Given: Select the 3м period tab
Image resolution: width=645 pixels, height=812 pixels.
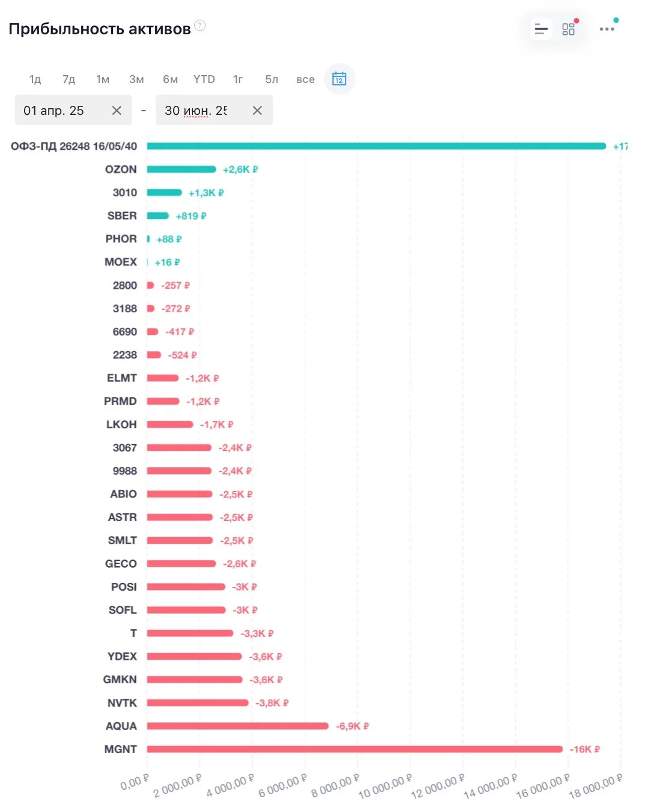Looking at the screenshot, I should click(x=136, y=79).
